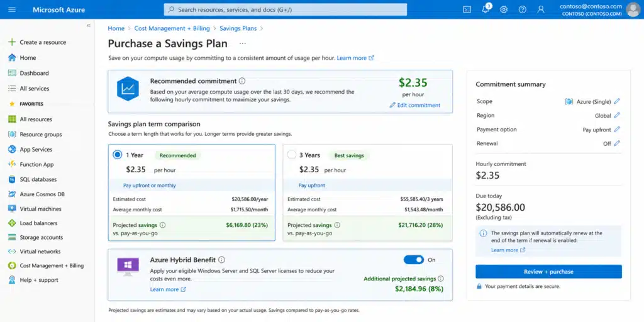Click the $20,586.00 due today amount

click(500, 208)
